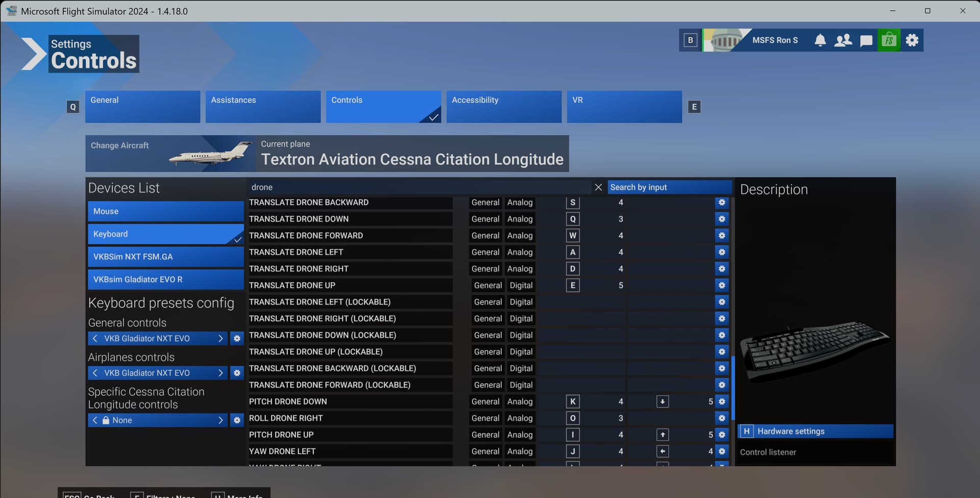Click down-arrow secondary binding for Pitch Drone Down

click(663, 401)
